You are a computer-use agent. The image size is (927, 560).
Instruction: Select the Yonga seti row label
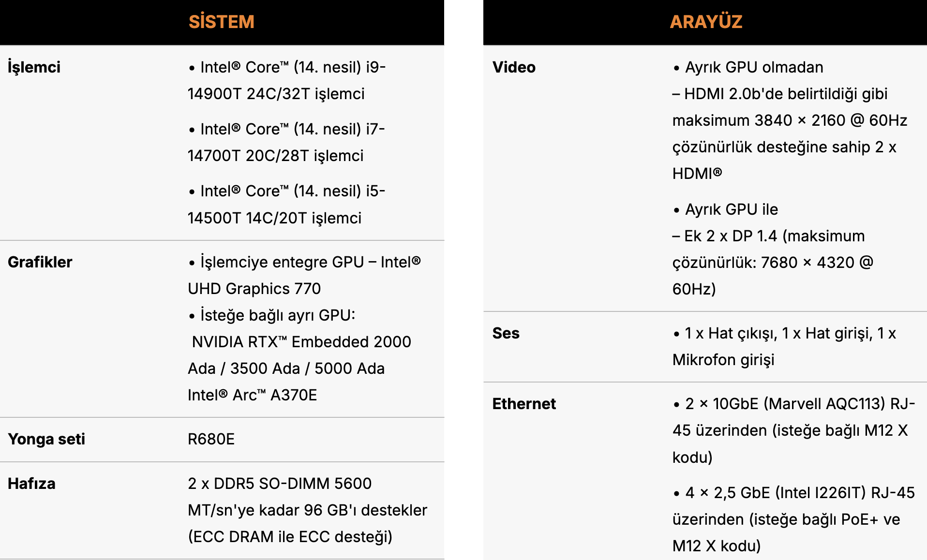[x=46, y=439]
